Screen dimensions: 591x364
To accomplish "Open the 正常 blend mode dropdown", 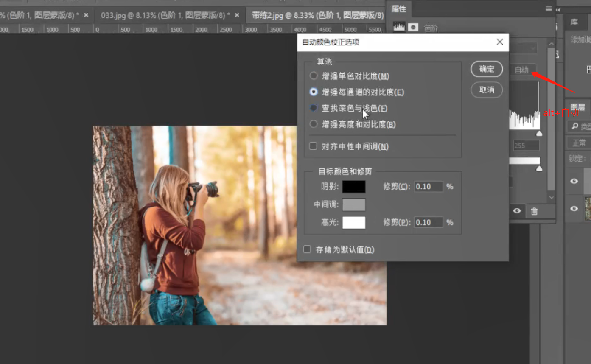I will point(579,143).
